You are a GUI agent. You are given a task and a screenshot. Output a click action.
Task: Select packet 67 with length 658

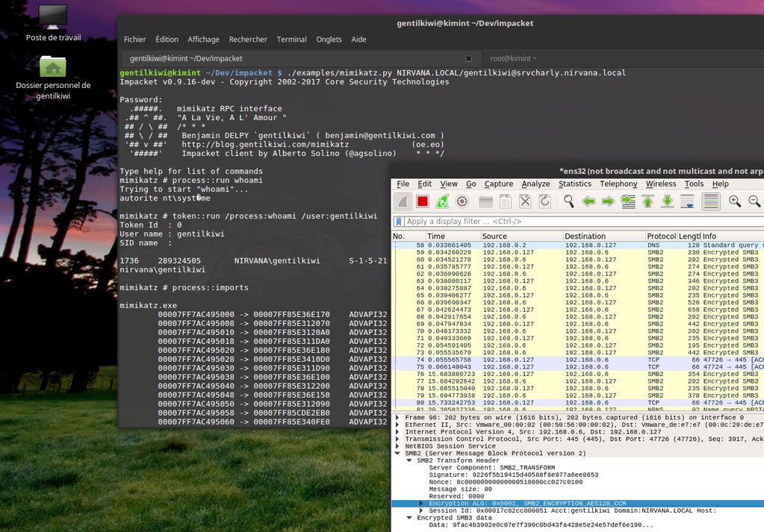coord(578,310)
